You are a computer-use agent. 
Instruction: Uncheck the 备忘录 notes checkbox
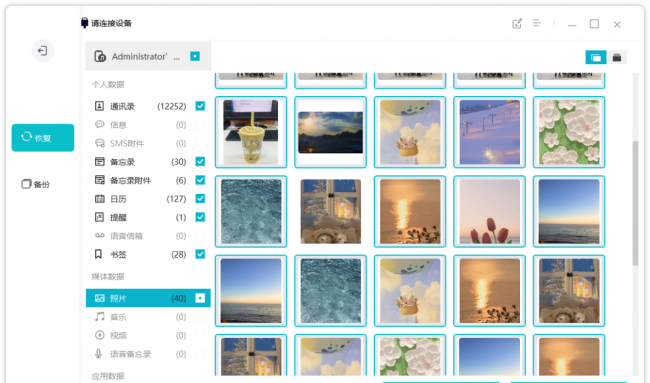[x=200, y=162]
